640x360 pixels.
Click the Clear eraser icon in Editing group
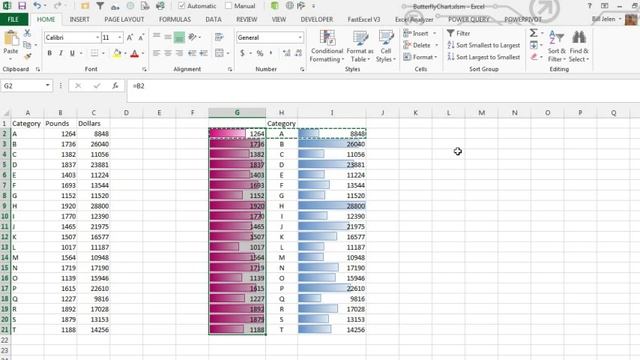pos(534,57)
